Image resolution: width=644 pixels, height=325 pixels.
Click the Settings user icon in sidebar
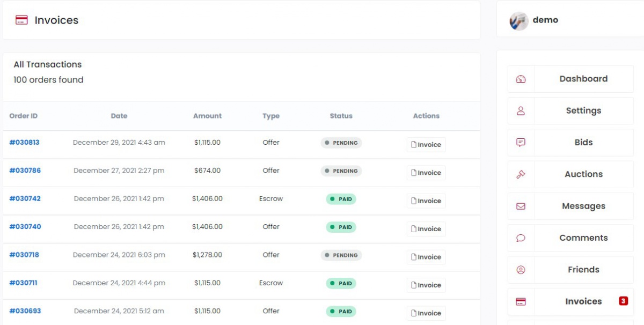521,111
